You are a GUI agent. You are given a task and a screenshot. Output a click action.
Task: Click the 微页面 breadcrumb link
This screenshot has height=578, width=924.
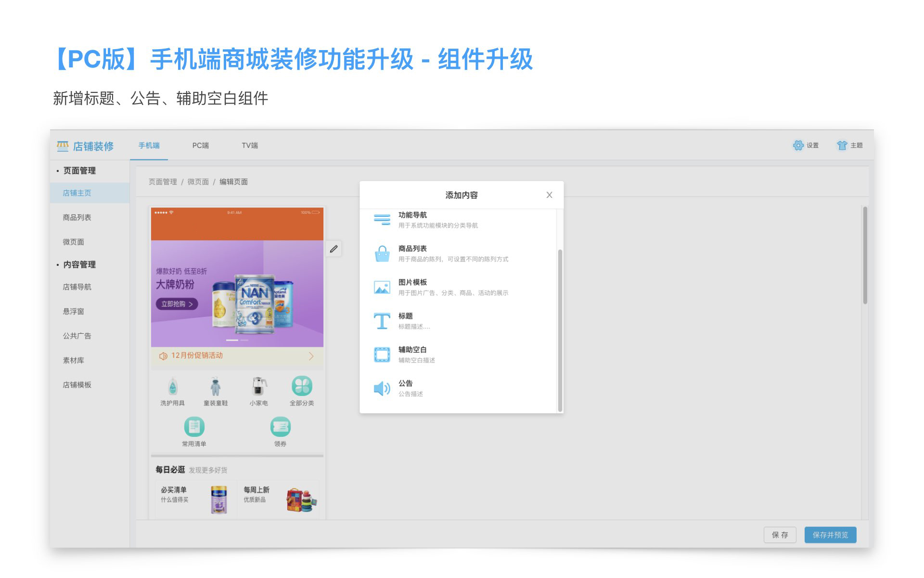tap(198, 182)
